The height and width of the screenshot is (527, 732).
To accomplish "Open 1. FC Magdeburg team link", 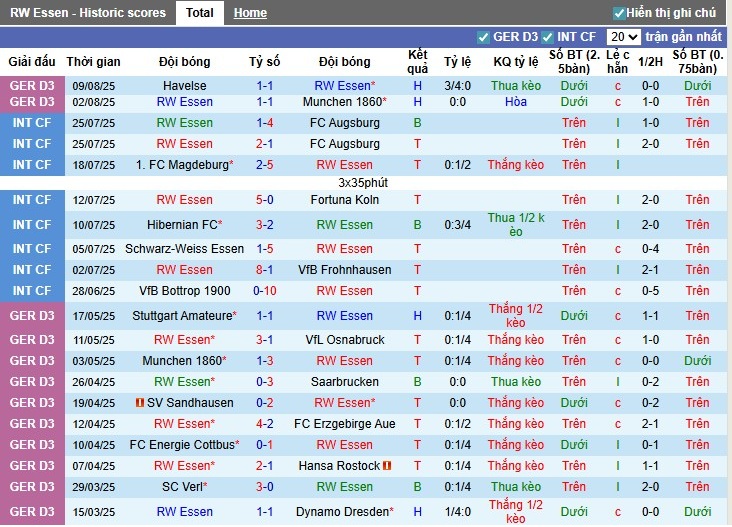I will [x=182, y=165].
